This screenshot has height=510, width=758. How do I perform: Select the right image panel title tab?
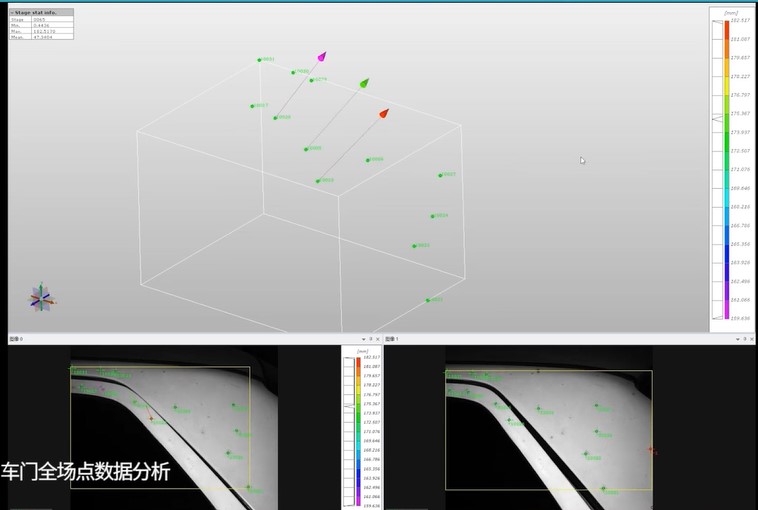391,340
